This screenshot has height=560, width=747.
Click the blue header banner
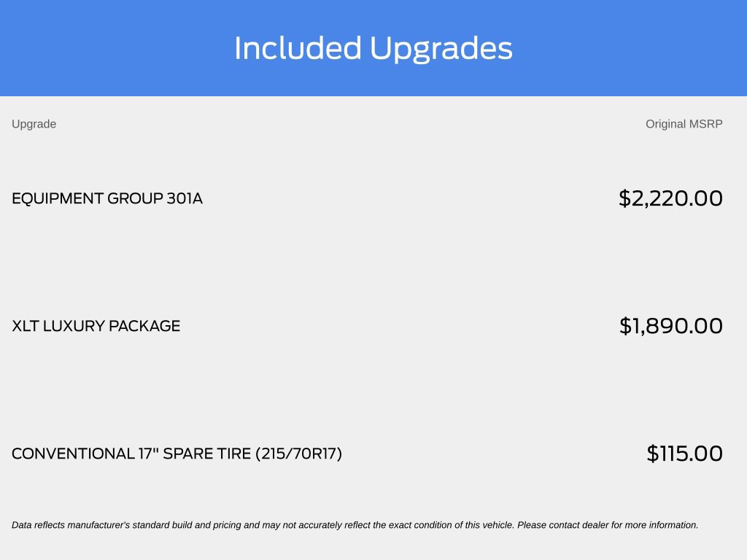click(373, 48)
